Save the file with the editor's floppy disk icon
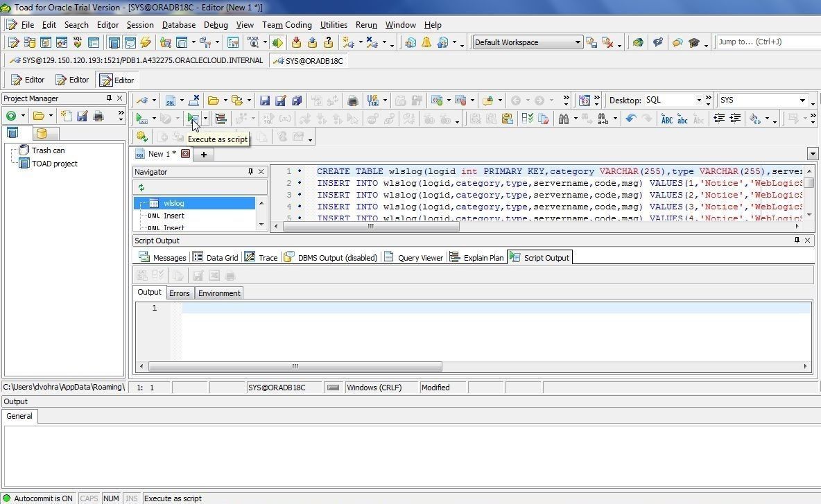 point(264,101)
